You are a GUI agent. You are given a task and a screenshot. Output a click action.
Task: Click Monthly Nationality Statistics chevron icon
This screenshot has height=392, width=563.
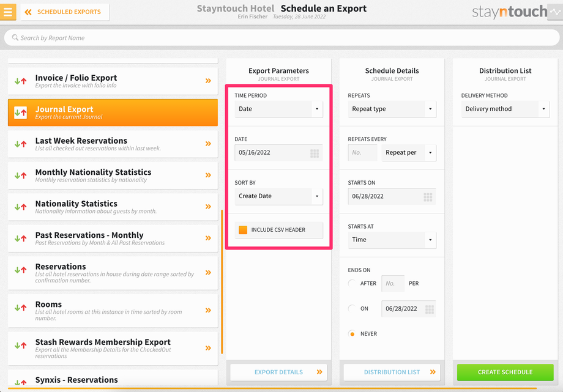tap(208, 175)
